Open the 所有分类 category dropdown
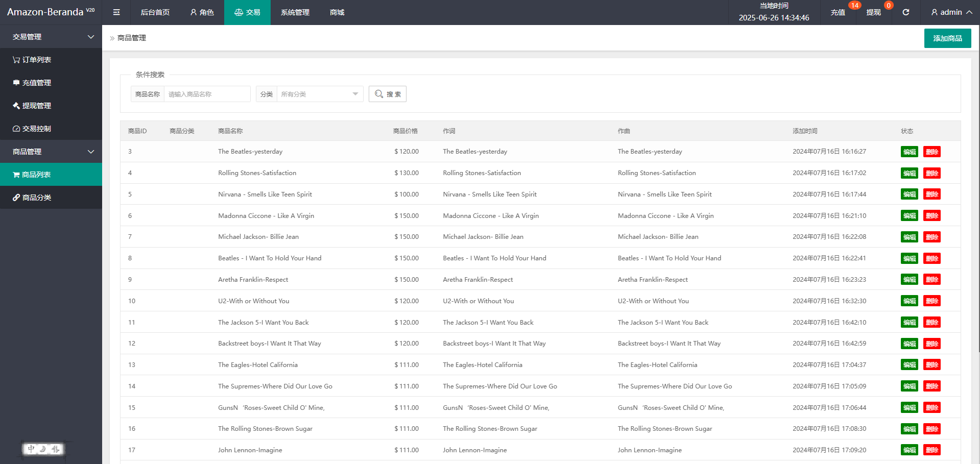 tap(320, 94)
